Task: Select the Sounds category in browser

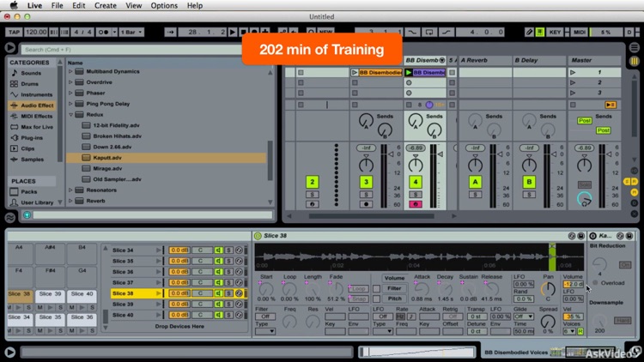Action: (31, 73)
